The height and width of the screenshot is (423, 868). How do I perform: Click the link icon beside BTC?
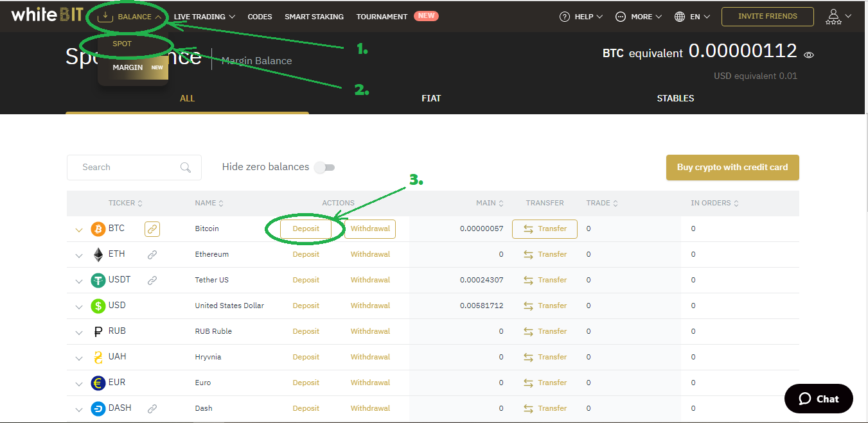point(152,229)
